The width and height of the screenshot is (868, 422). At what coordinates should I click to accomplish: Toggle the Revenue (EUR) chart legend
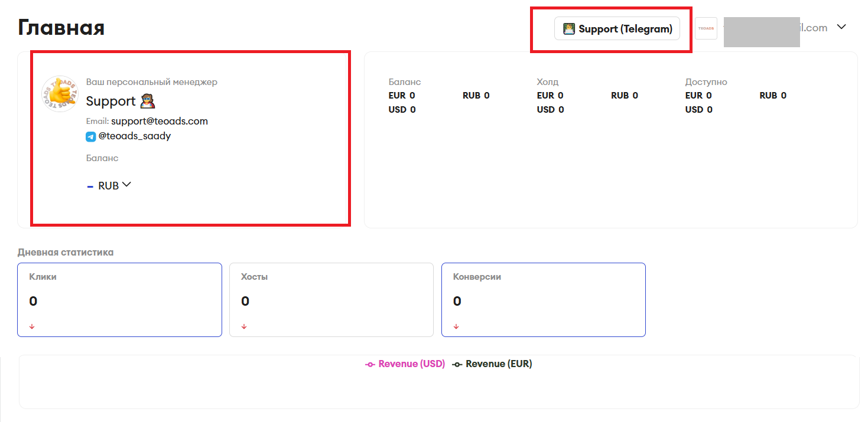[492, 364]
